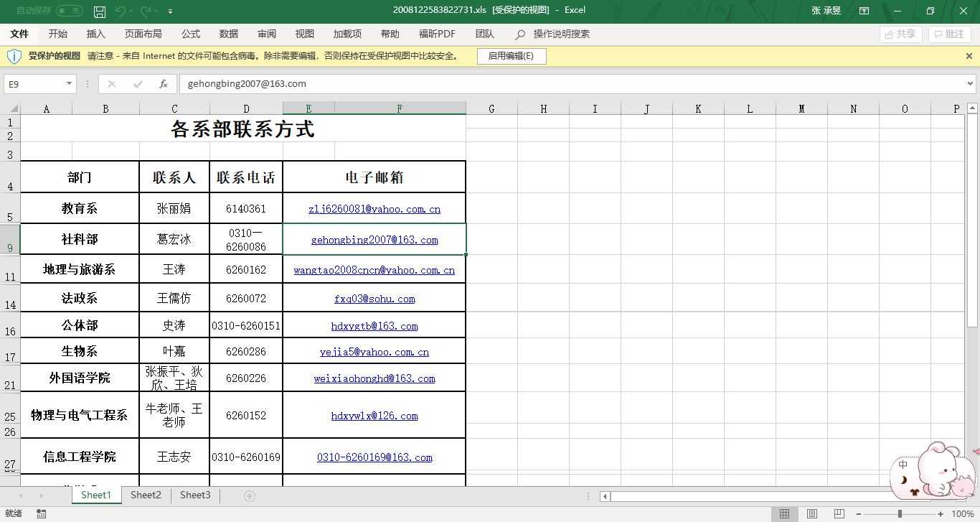
Task: Expand the Customize Quick Access Toolbar menu
Action: point(171,11)
